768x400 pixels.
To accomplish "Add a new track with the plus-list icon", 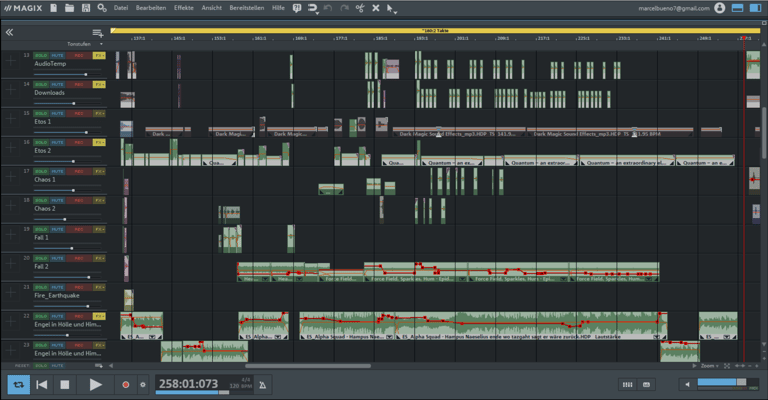I will [x=98, y=33].
